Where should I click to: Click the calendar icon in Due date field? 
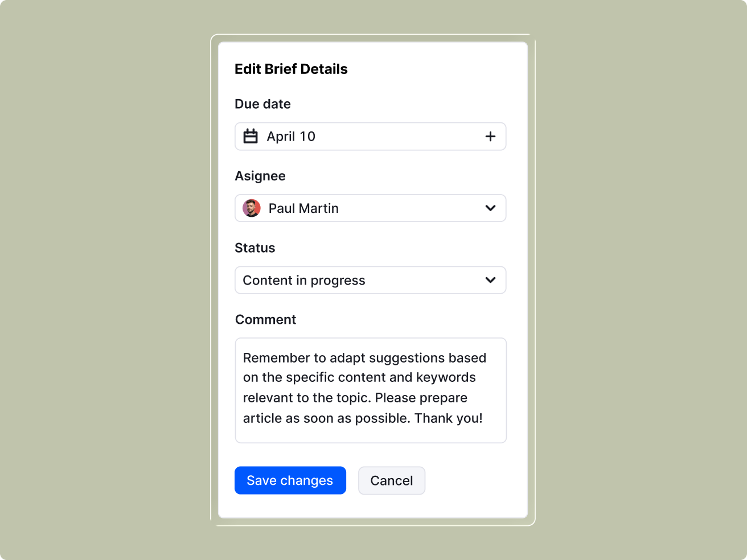pyautogui.click(x=251, y=137)
